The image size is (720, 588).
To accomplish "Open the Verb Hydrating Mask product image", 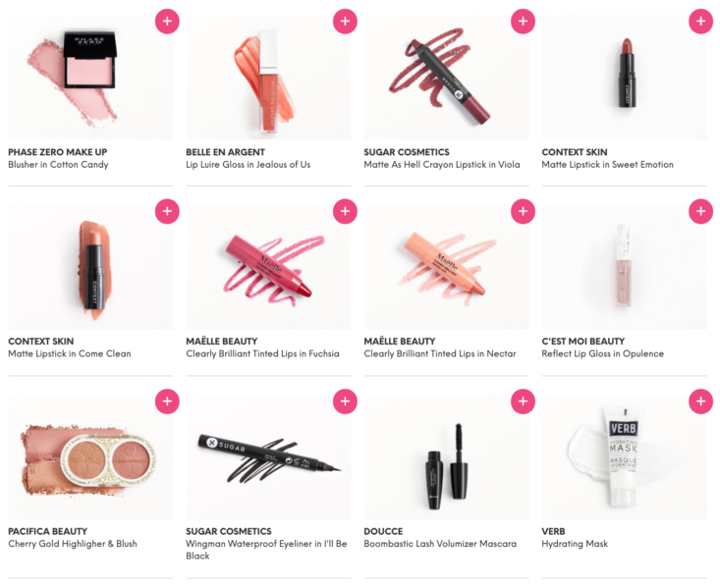I will coord(624,457).
